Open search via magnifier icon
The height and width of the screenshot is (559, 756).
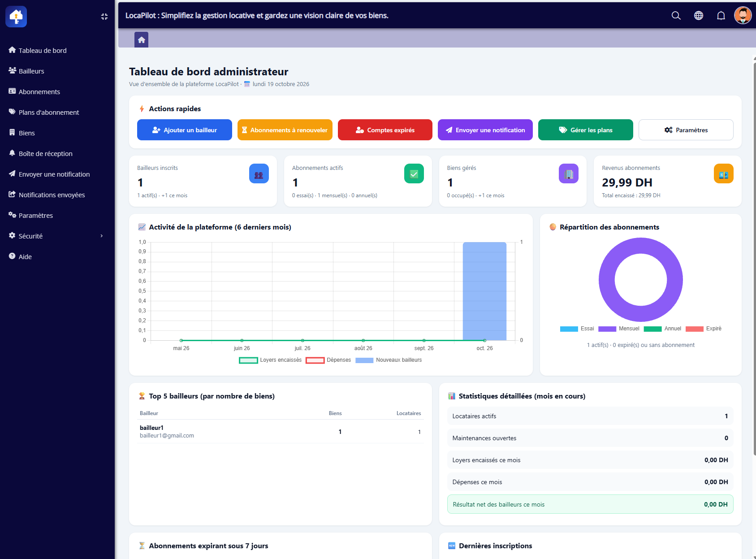[x=676, y=16]
